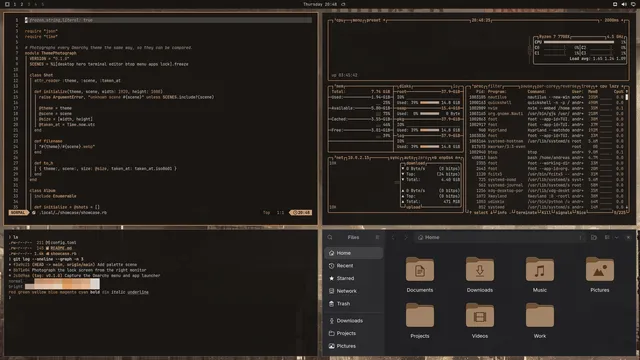Click NORMAL mode indicator in editor statusline

click(18, 213)
